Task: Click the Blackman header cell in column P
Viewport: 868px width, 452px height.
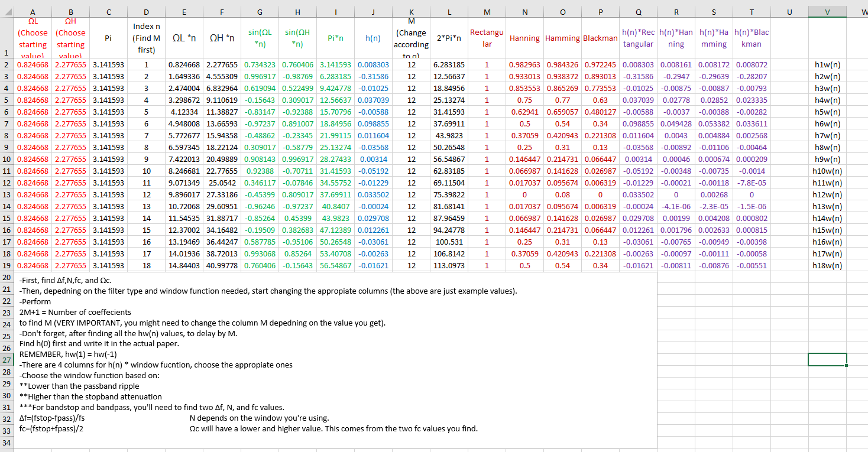Action: tap(600, 37)
